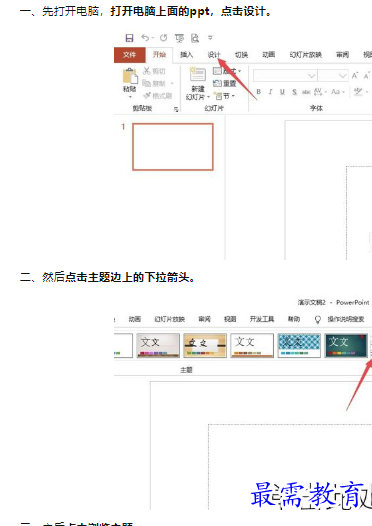
Task: Apply the dark teal theme
Action: pos(346,345)
